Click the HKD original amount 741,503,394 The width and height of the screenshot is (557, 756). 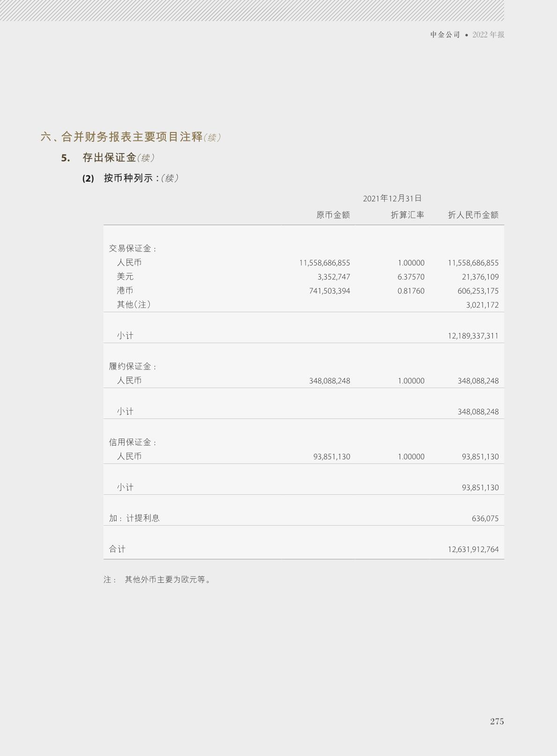click(330, 291)
